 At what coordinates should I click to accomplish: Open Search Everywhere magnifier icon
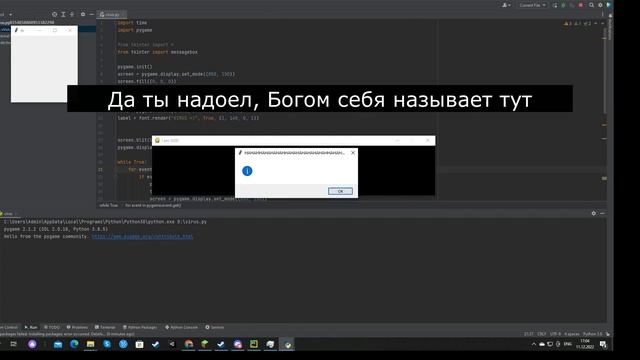[591, 5]
